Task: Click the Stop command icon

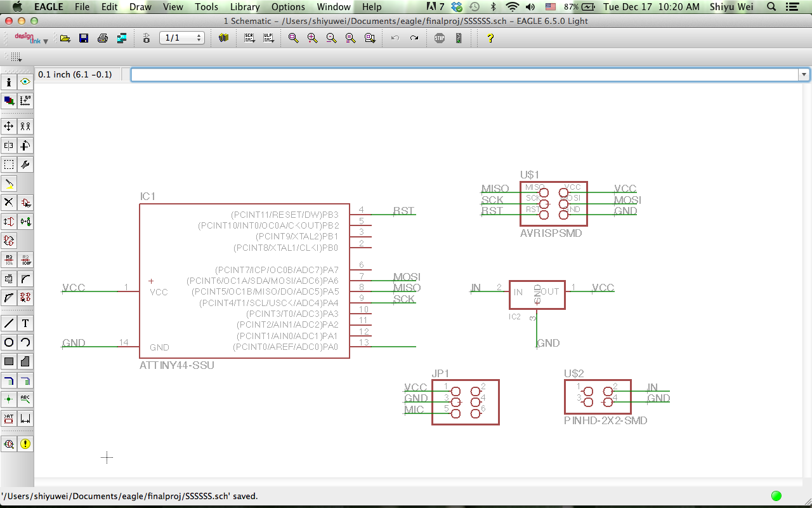Action: pyautogui.click(x=440, y=38)
